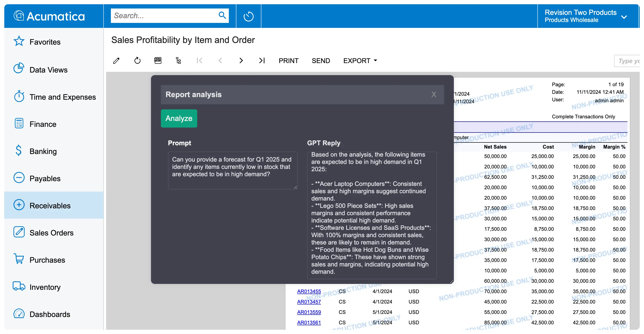
Task: Select the Inventory menu item
Action: point(45,287)
